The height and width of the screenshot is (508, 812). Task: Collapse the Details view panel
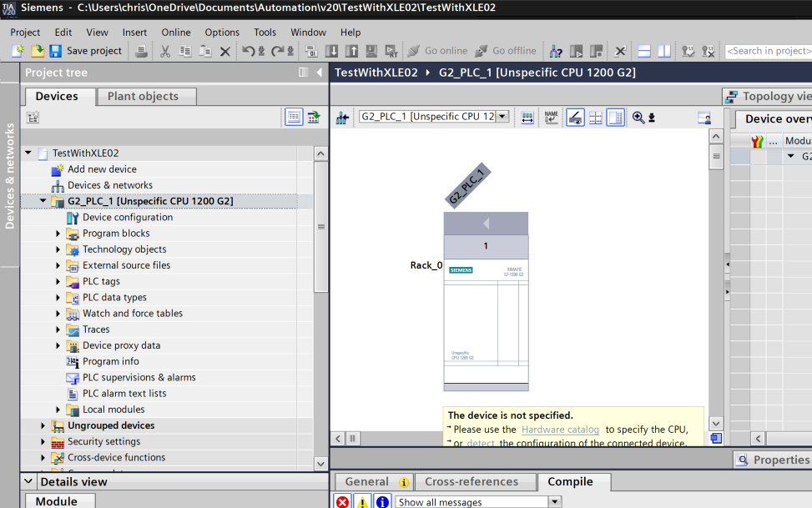(x=28, y=481)
